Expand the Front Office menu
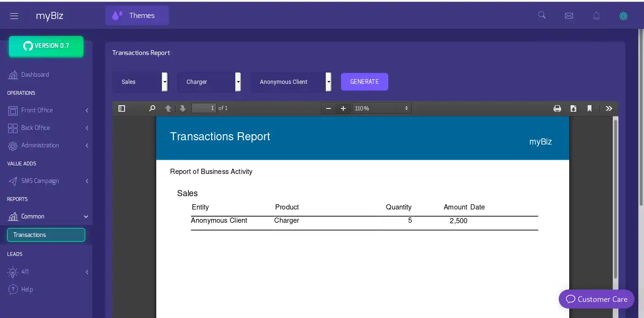This screenshot has width=644, height=318. [48, 110]
